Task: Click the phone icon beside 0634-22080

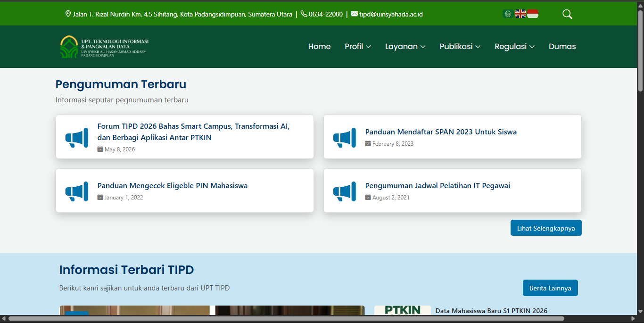Action: coord(304,14)
